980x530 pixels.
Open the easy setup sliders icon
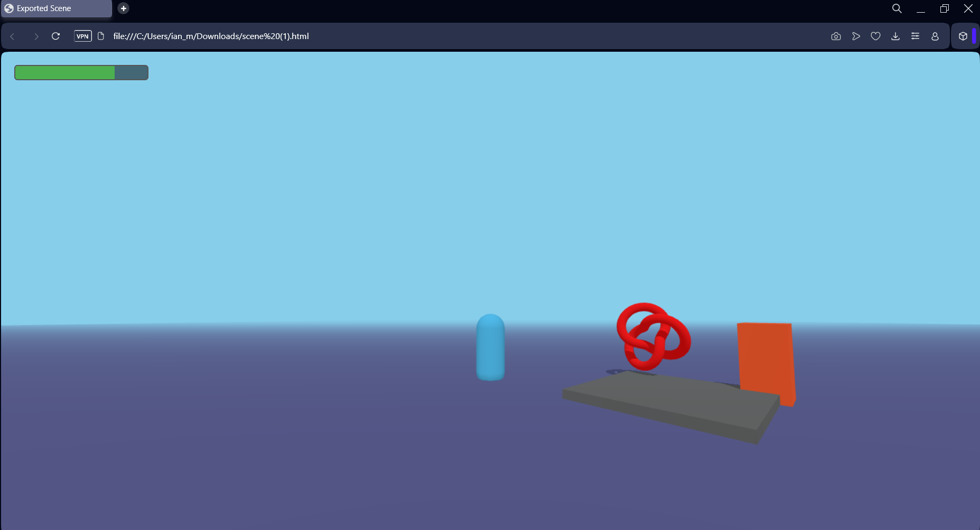coord(915,36)
